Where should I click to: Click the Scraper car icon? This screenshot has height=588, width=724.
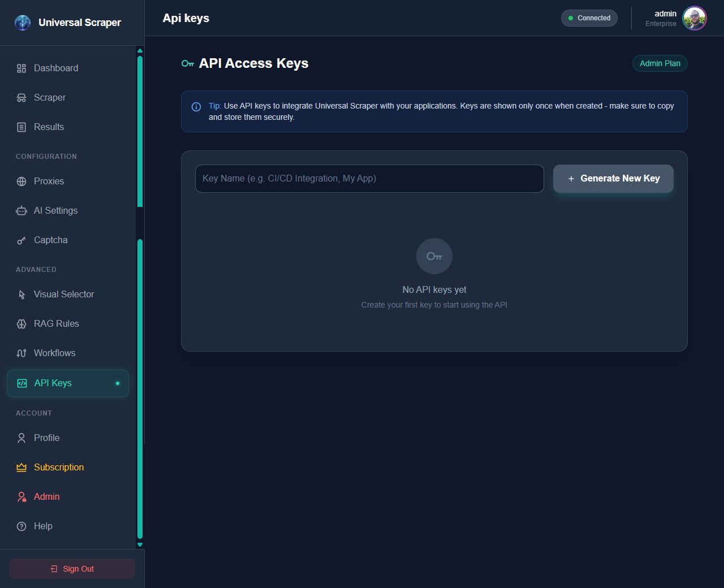(x=21, y=98)
